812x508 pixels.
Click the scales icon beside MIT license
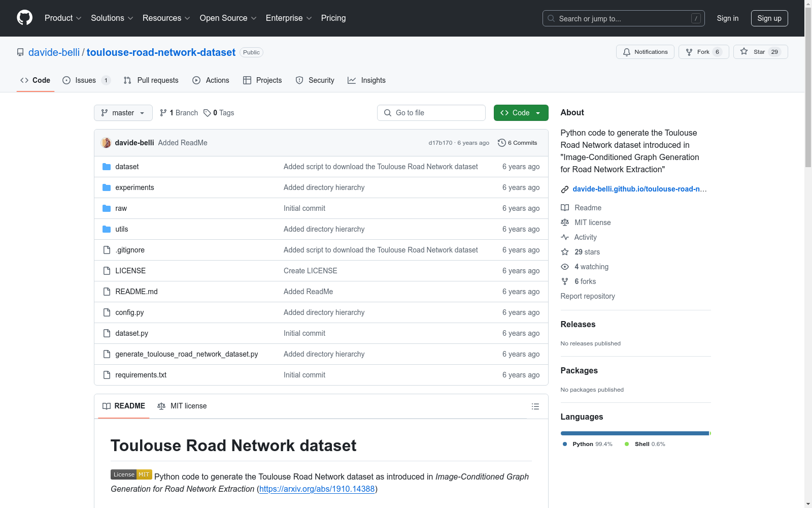click(565, 223)
